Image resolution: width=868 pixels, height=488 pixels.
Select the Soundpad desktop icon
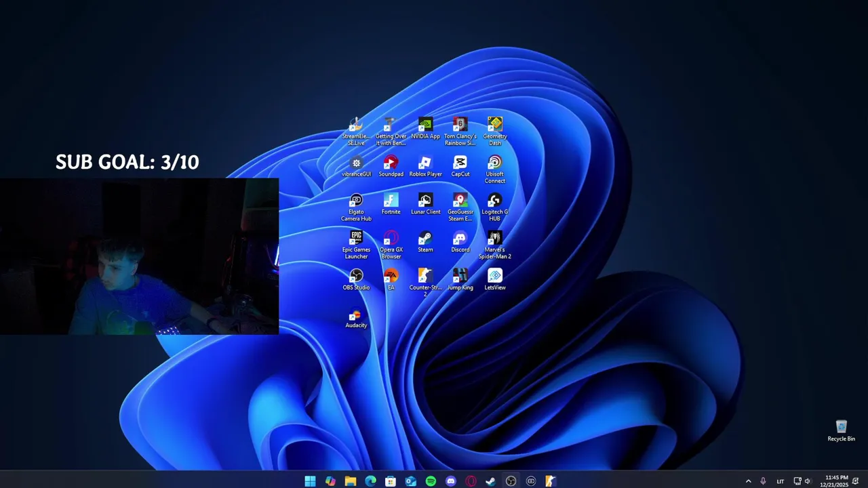(x=391, y=167)
